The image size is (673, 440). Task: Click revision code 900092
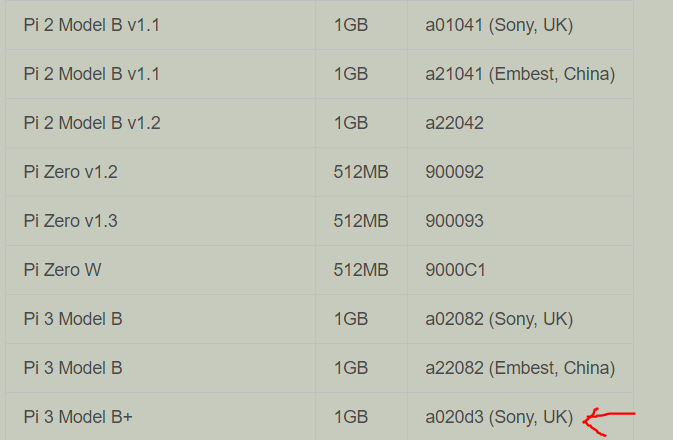point(454,172)
